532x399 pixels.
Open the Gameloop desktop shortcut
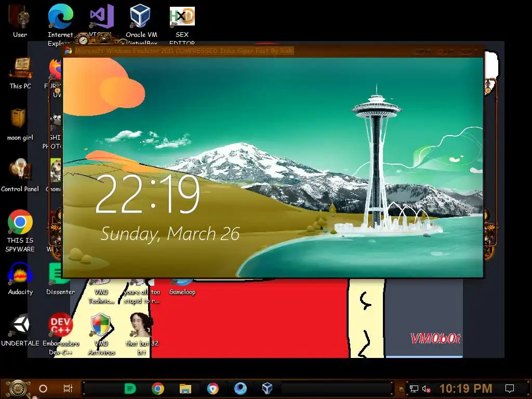pyautogui.click(x=182, y=287)
